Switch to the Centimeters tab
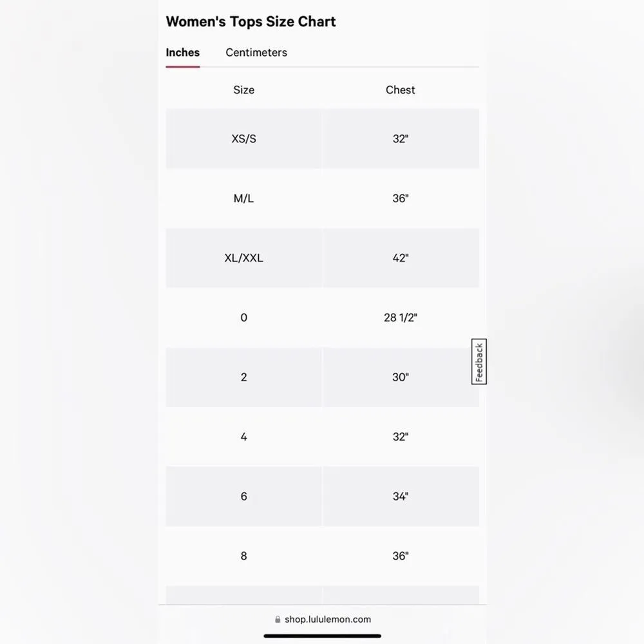This screenshot has height=644, width=644. pyautogui.click(x=256, y=53)
